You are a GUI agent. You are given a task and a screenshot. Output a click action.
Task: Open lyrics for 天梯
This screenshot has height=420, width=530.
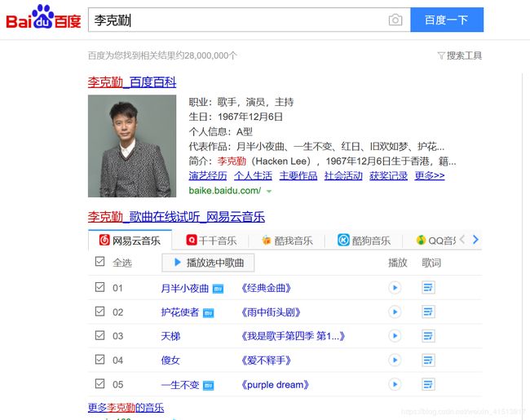[x=428, y=336]
